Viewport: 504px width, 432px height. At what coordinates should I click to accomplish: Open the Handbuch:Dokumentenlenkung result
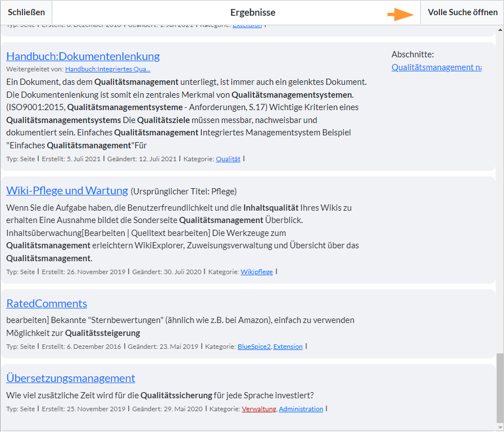(83, 56)
